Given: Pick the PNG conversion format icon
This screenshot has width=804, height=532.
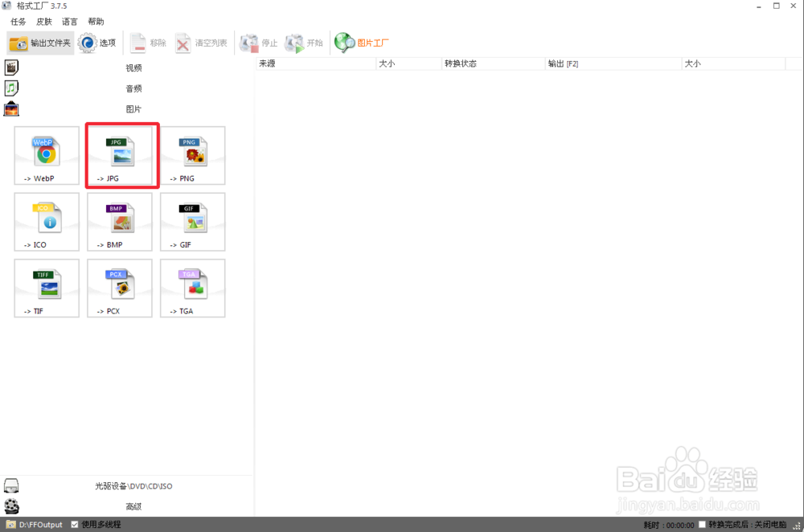Looking at the screenshot, I should pyautogui.click(x=193, y=156).
